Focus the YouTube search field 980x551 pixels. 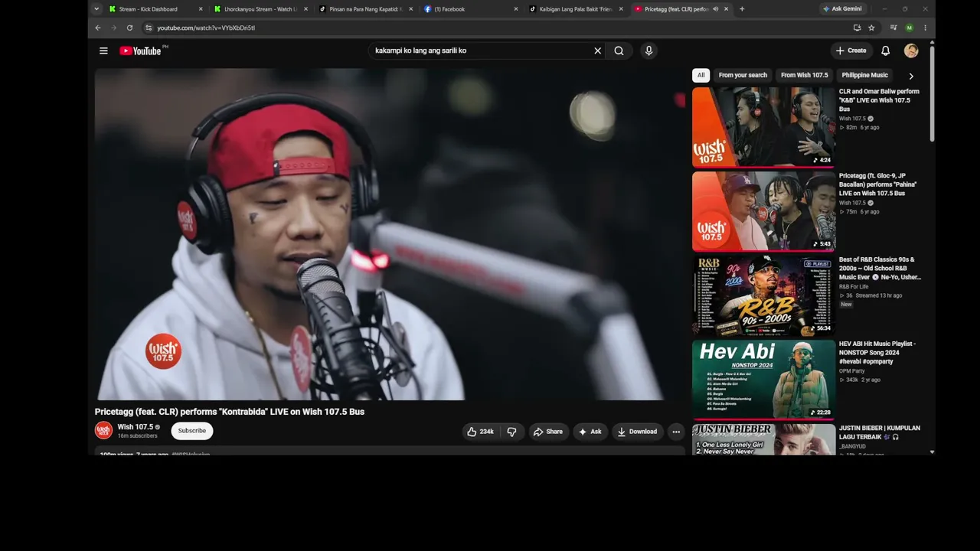(x=481, y=51)
